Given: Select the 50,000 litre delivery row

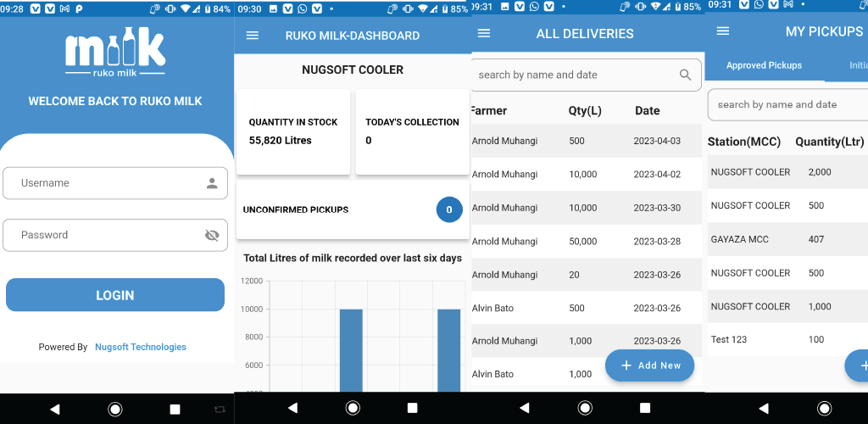Looking at the screenshot, I should 587,242.
